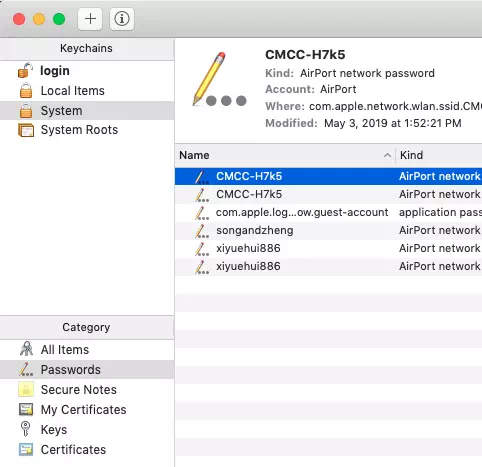
Task: Click the pencil icon in the highlighted CMCC-H7k5 row
Action: (x=202, y=177)
